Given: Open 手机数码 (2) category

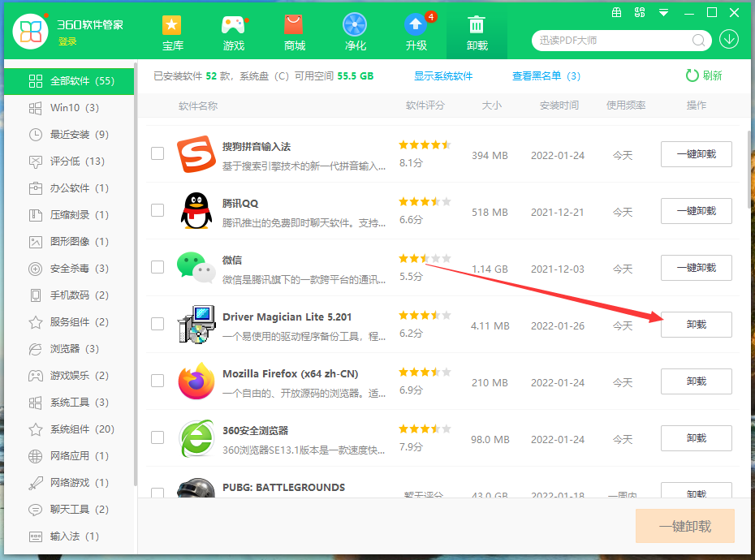Looking at the screenshot, I should (69, 295).
